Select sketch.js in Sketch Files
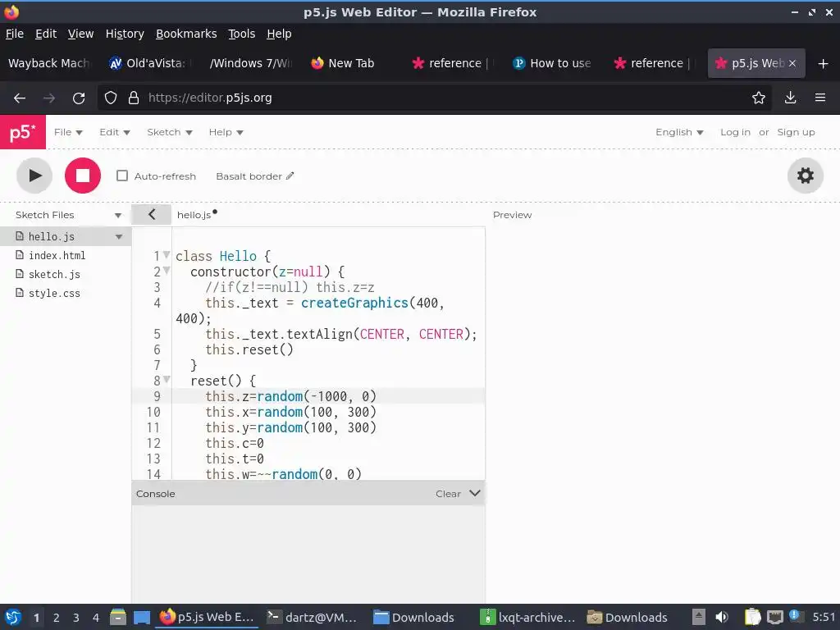This screenshot has width=840, height=630. coord(54,274)
